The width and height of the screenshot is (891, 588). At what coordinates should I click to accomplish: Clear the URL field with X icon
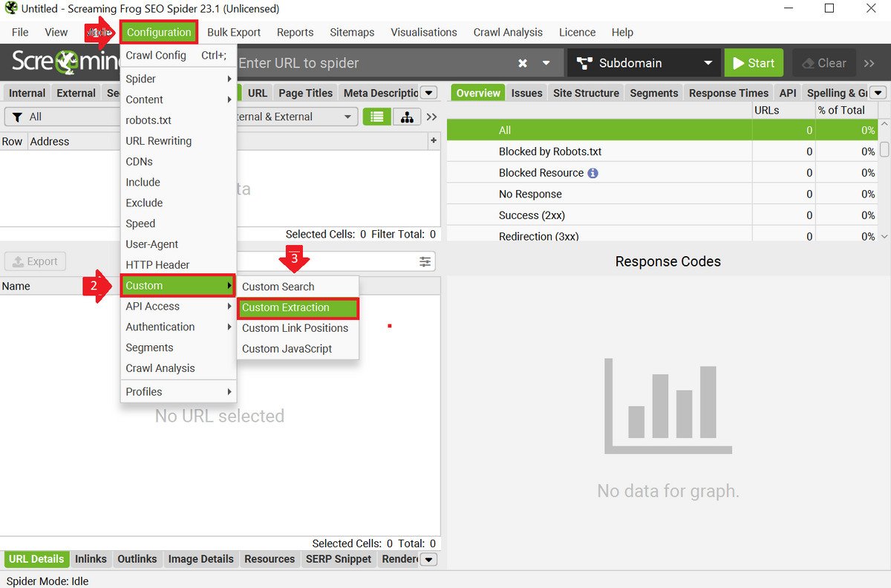[x=523, y=63]
